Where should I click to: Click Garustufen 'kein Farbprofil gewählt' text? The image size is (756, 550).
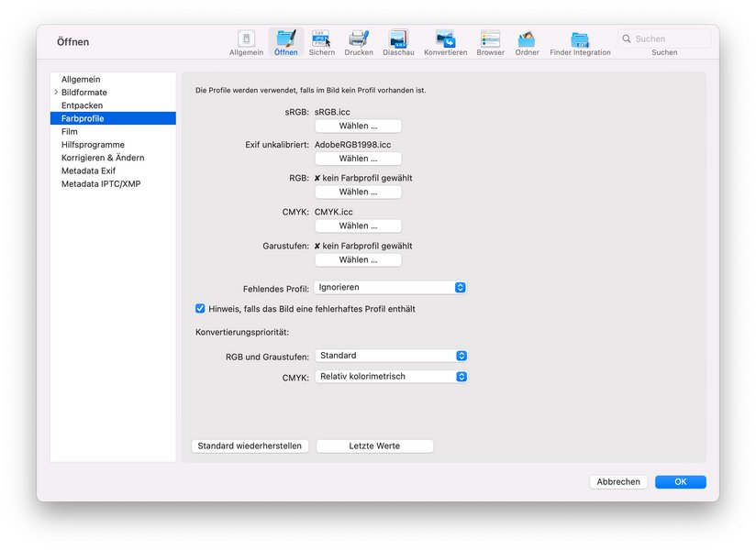tap(367, 246)
